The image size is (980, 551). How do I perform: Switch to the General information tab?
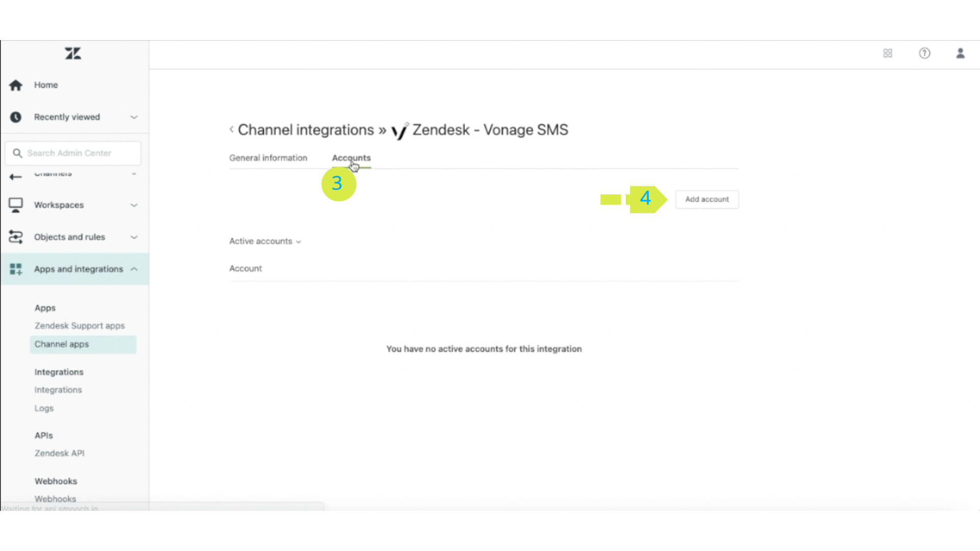point(268,158)
